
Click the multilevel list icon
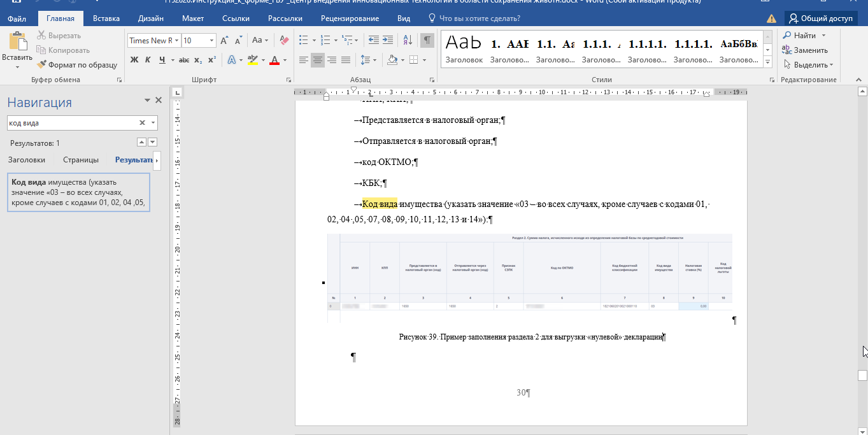coord(347,40)
